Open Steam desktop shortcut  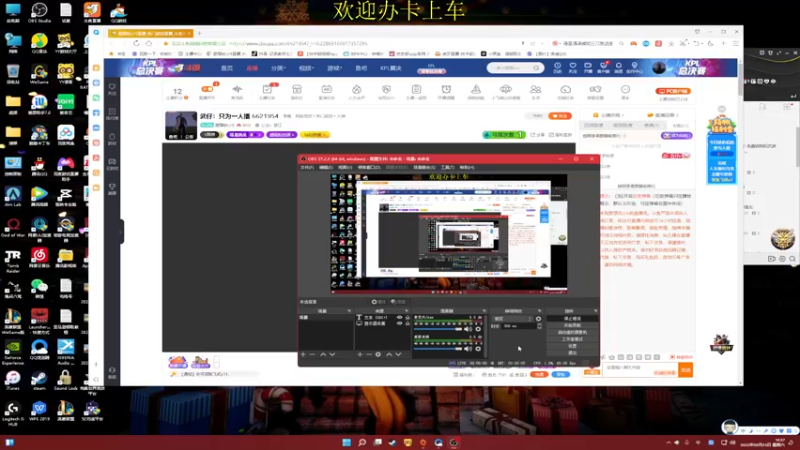(x=39, y=380)
